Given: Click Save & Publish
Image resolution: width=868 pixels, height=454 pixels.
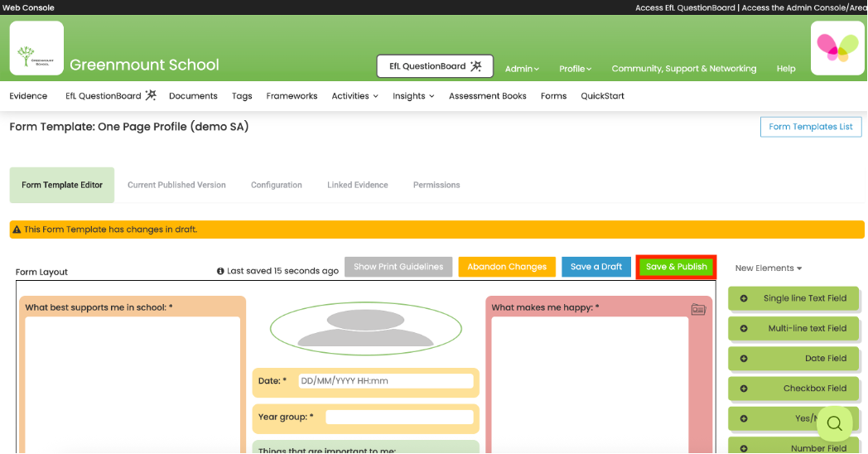Looking at the screenshot, I should pos(677,267).
